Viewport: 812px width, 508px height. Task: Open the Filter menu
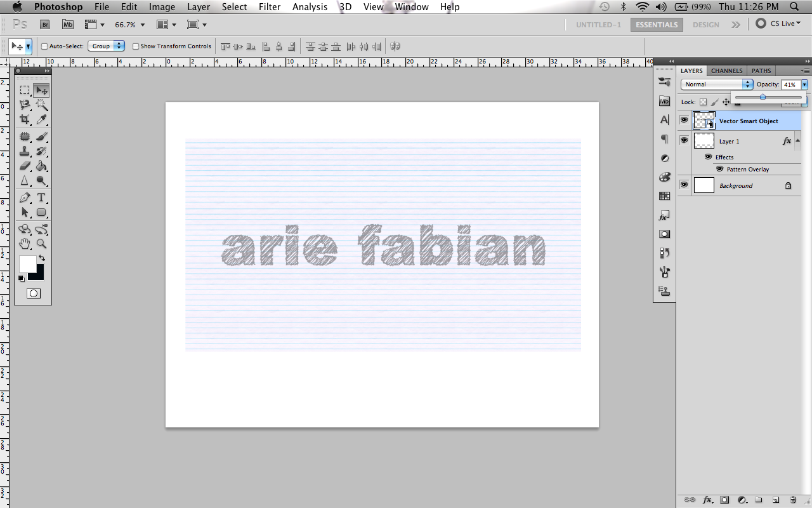270,7
